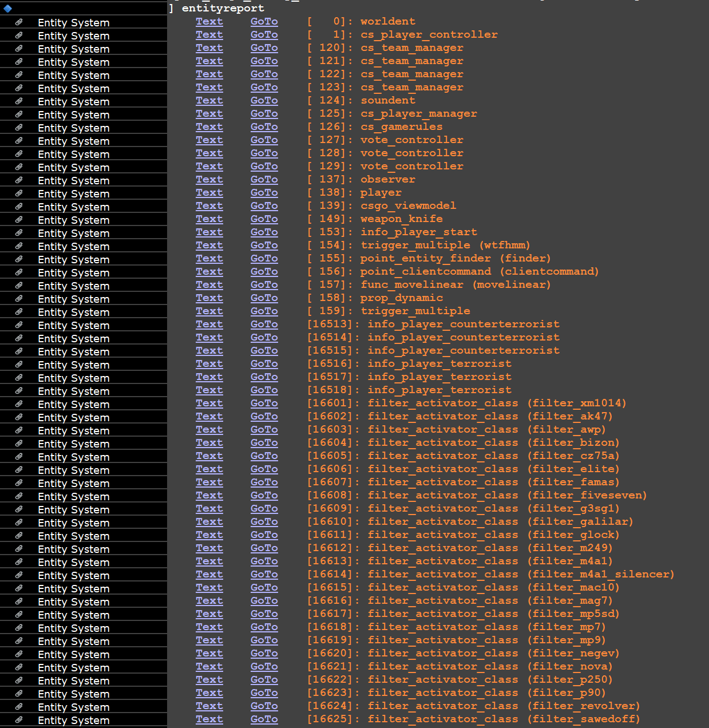Click GoTo for filter_revolver
The width and height of the screenshot is (709, 728).
point(264,706)
